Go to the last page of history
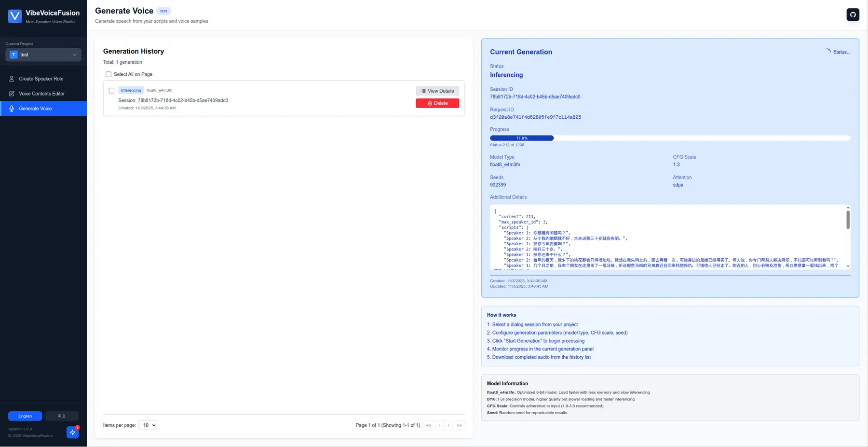This screenshot has height=447, width=868. [459, 425]
